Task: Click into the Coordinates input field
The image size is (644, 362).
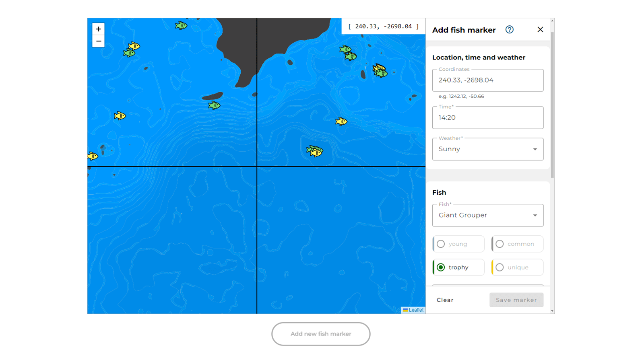Action: (x=487, y=80)
